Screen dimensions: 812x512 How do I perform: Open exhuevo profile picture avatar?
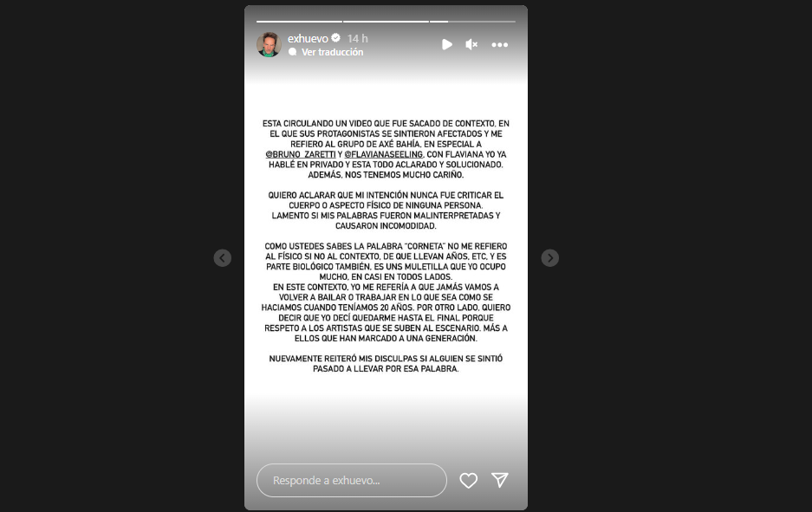(x=269, y=44)
